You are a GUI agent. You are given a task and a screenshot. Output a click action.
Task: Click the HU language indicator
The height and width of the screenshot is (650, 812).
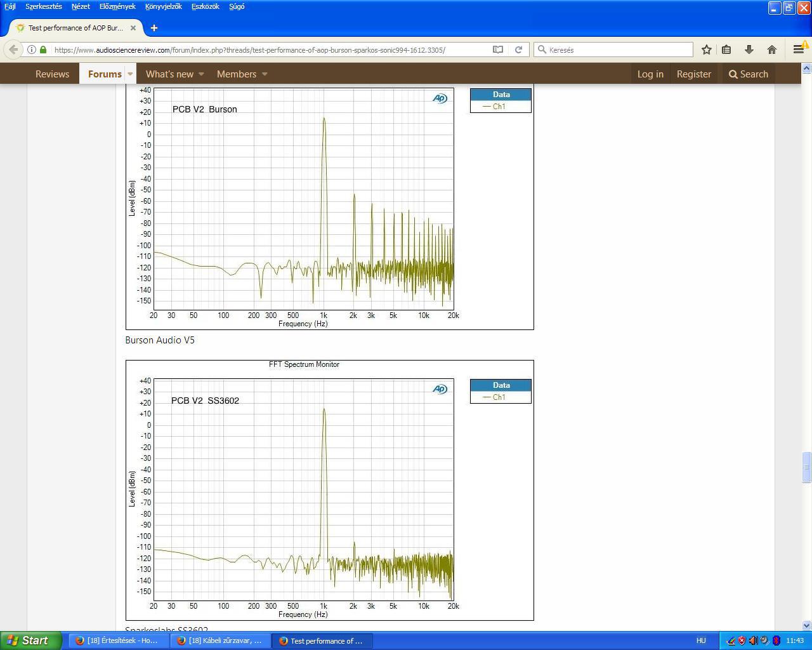pyautogui.click(x=701, y=640)
